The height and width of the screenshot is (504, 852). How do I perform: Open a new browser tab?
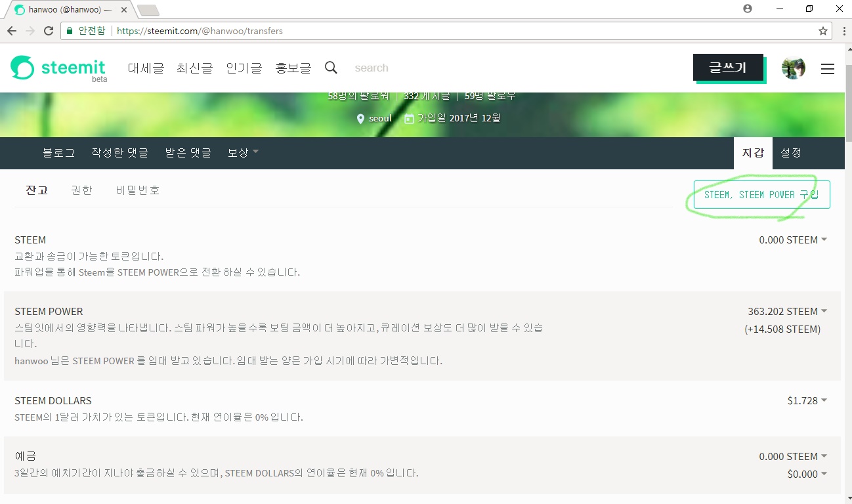click(x=148, y=10)
